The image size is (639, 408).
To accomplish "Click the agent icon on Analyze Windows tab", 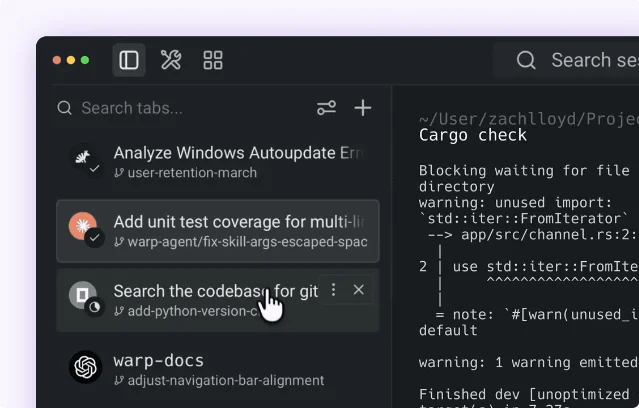I will coord(84,158).
